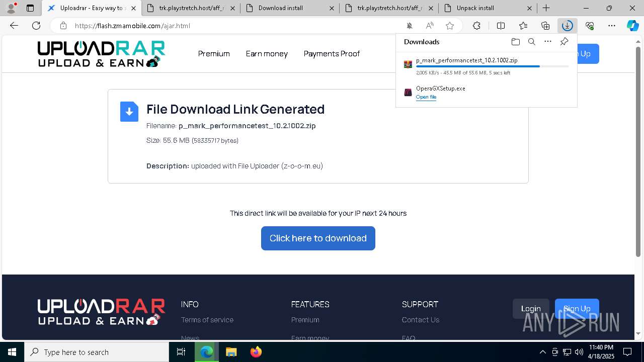
Task: Select the Uploadrar tab
Action: coord(91,8)
